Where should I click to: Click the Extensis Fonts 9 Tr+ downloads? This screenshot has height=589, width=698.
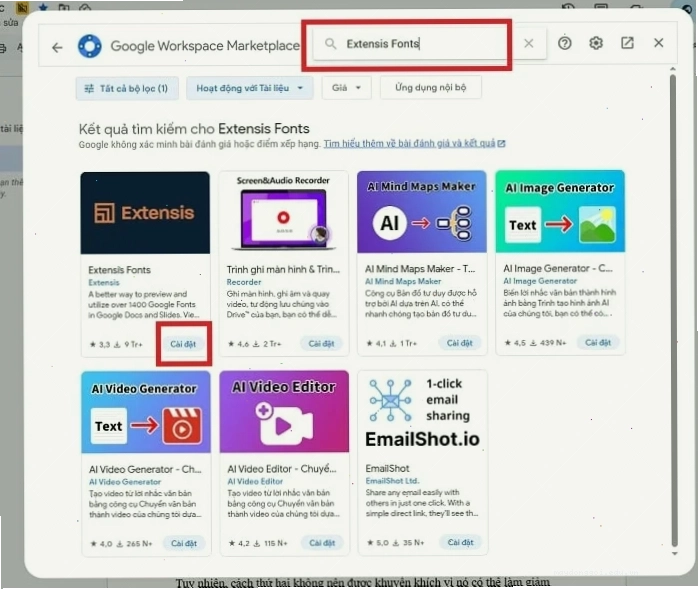[128, 344]
